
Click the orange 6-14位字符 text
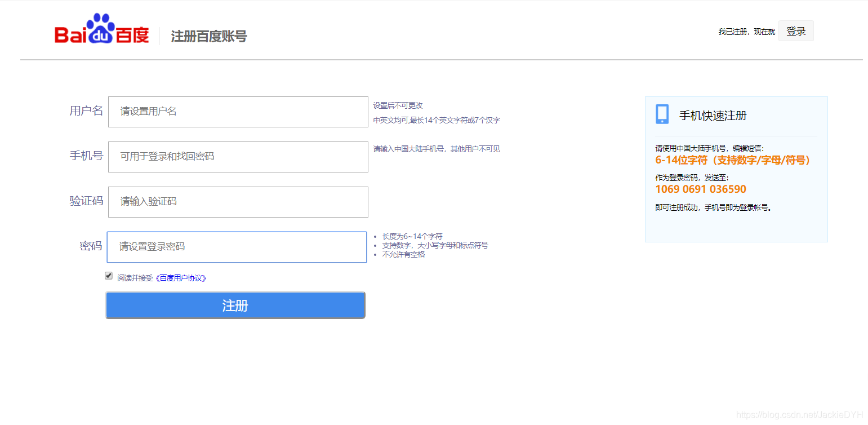click(x=733, y=160)
